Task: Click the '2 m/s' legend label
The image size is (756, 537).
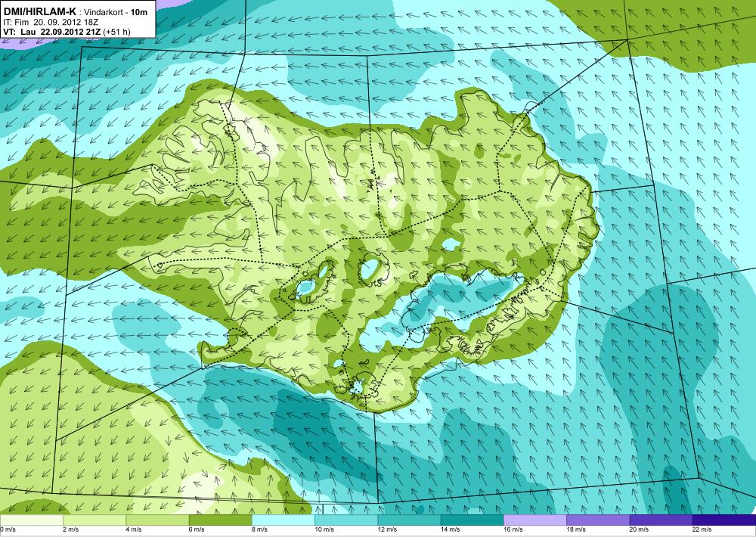Action: click(x=71, y=529)
